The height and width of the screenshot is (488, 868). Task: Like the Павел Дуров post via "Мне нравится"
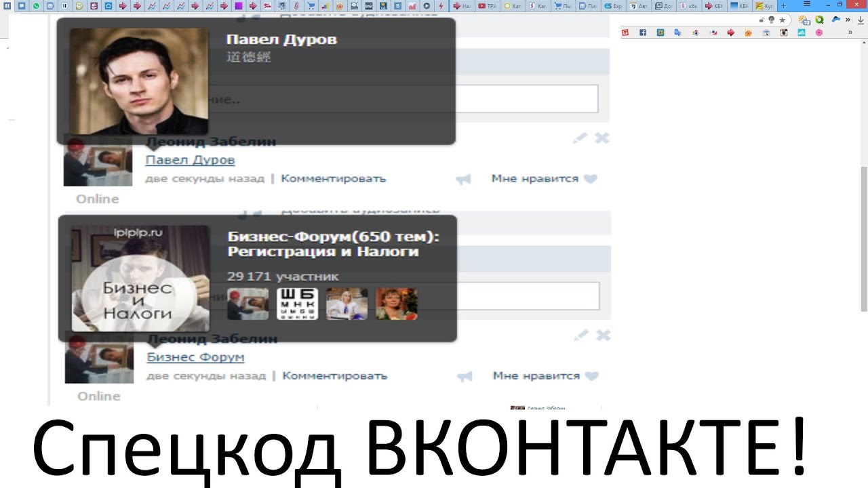point(544,179)
